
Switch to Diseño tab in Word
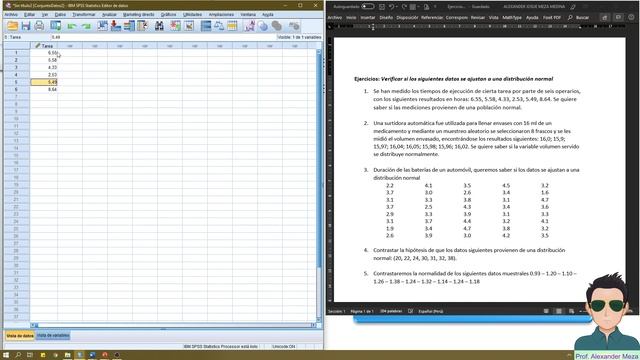[386, 18]
